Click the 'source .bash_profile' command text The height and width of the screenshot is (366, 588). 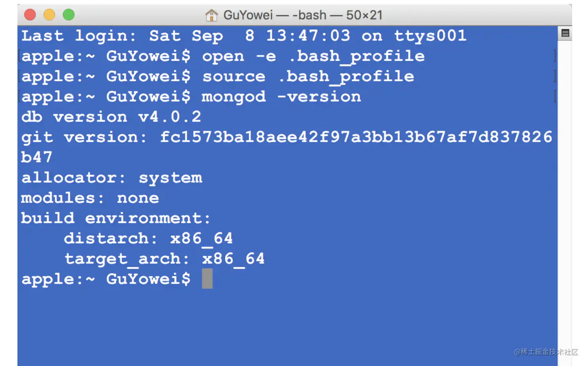tap(308, 76)
